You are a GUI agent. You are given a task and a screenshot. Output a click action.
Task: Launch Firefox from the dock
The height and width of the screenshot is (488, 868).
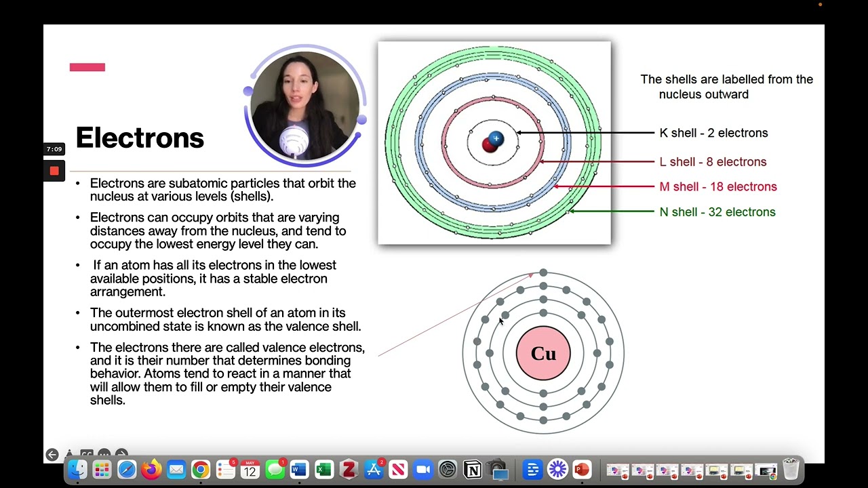(151, 470)
